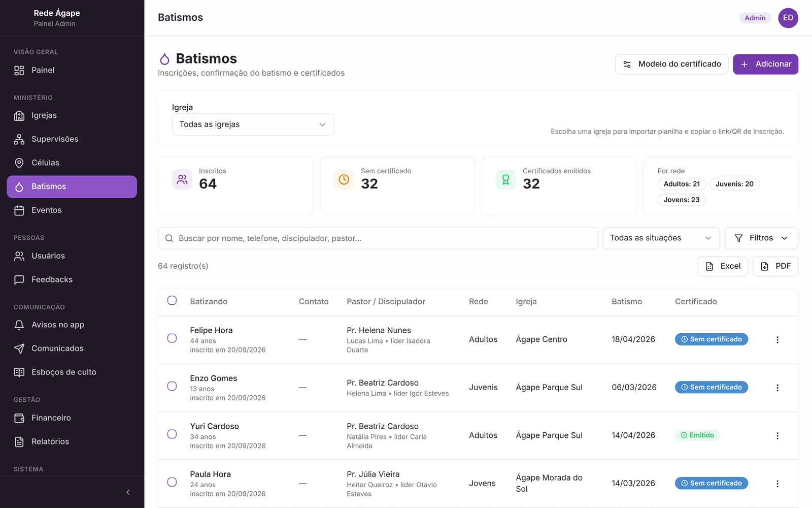
Task: Click Sem certificado badge for Felipe Hora
Action: [711, 339]
